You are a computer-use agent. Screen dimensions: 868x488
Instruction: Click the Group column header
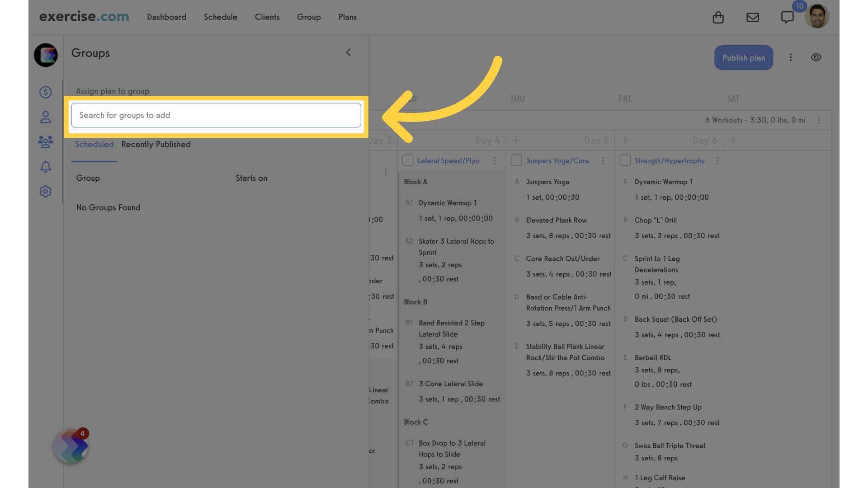click(x=88, y=178)
